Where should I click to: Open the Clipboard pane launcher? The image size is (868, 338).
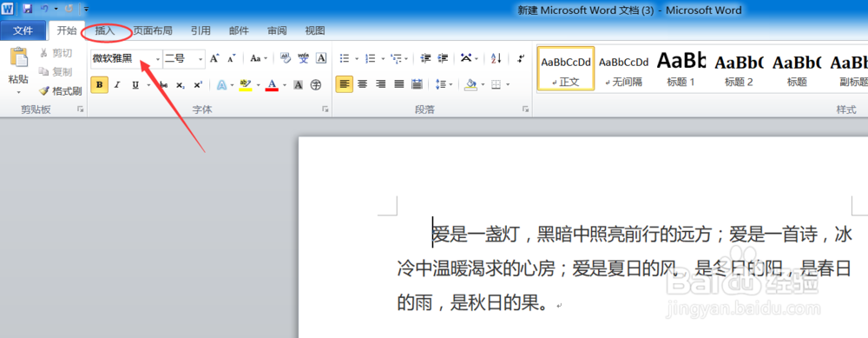[80, 109]
